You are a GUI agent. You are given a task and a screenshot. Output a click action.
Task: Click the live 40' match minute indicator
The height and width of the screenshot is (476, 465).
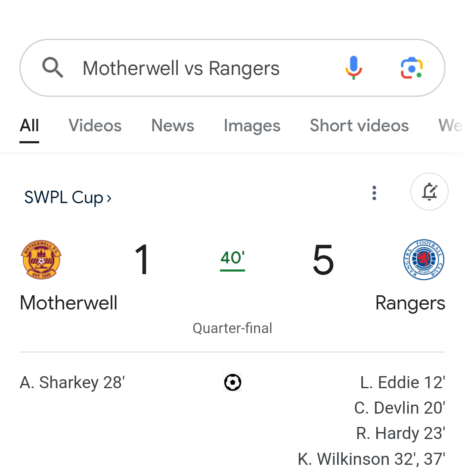point(232,260)
